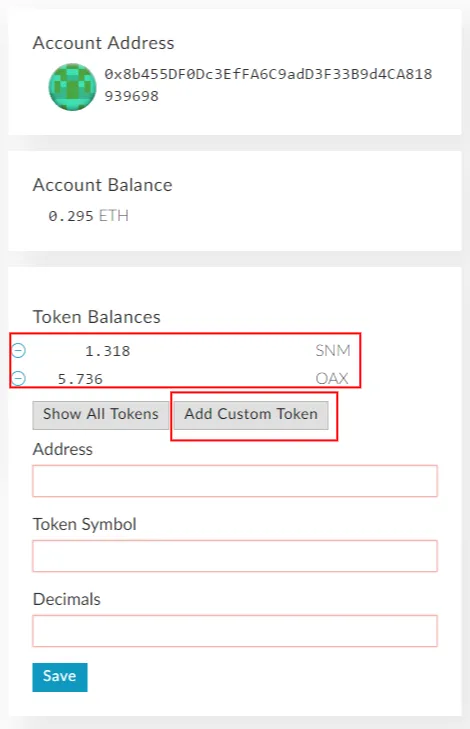This screenshot has height=729, width=470.
Task: Click the OAX token symbol label
Action: [x=332, y=378]
